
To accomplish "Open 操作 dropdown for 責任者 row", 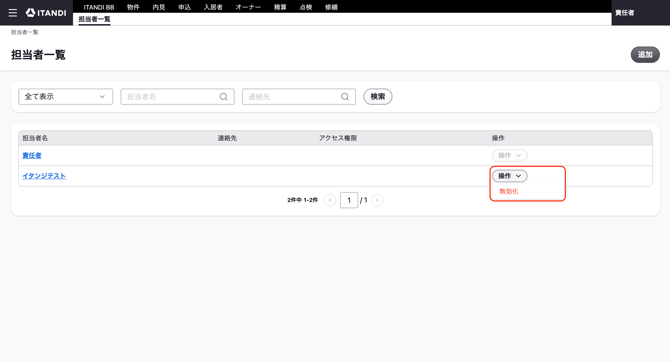I will coord(509,155).
